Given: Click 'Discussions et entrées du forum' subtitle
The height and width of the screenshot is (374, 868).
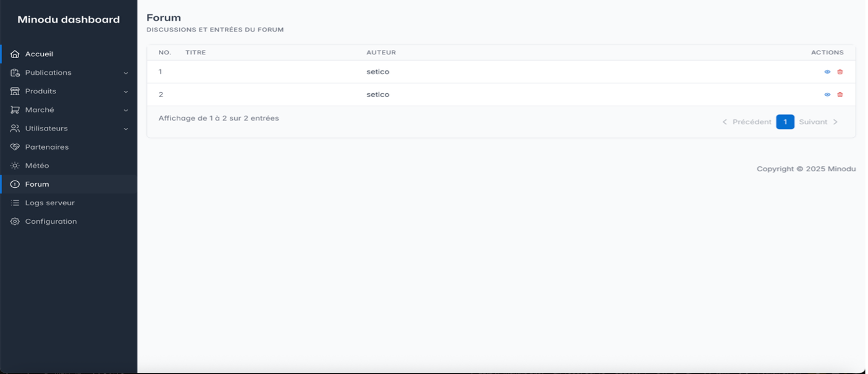Looking at the screenshot, I should (215, 30).
